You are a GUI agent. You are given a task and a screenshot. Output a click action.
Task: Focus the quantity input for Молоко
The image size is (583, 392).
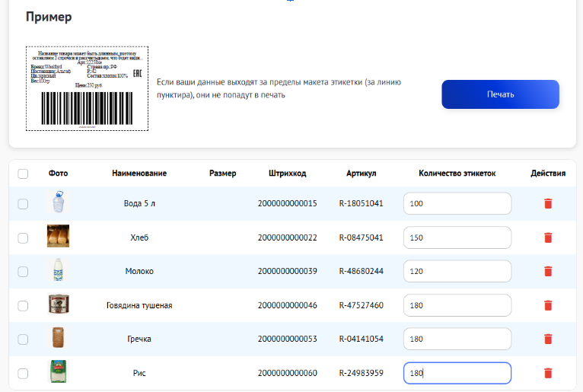(457, 272)
